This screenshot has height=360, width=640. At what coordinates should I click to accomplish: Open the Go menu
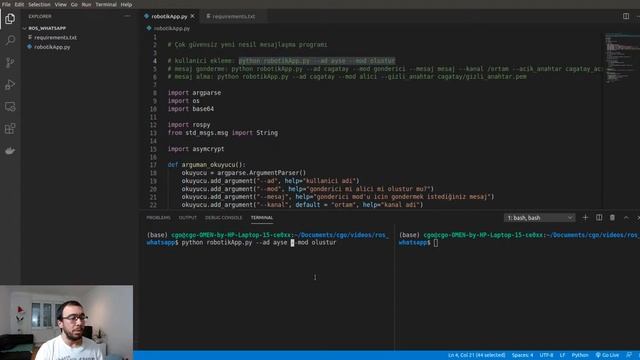click(74, 4)
